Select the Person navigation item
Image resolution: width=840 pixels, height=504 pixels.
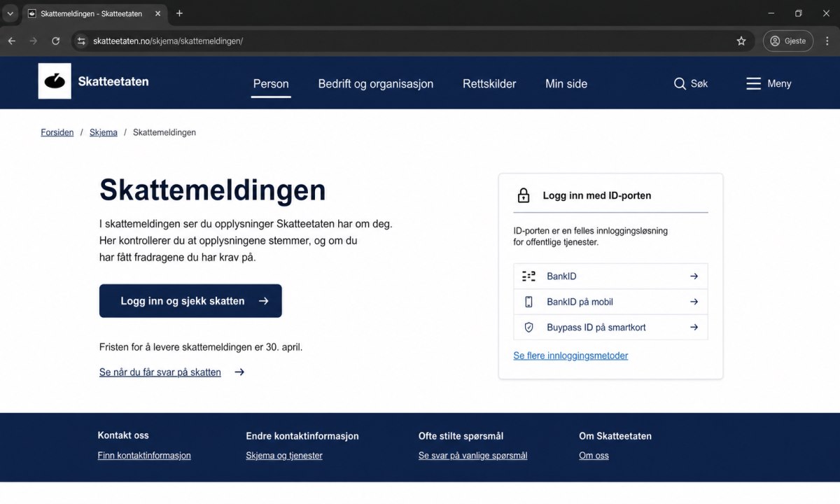point(271,83)
